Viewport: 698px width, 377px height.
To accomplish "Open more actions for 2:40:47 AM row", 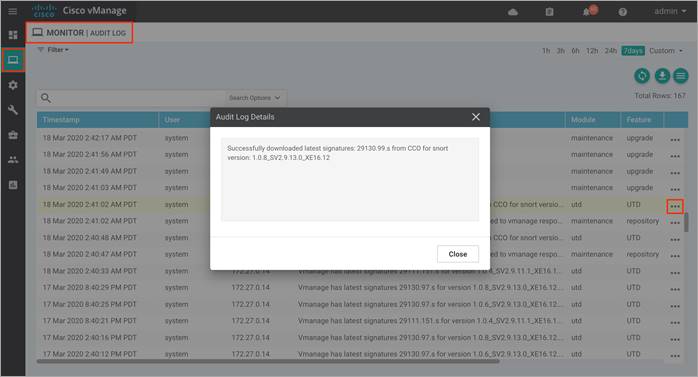I will tap(675, 256).
